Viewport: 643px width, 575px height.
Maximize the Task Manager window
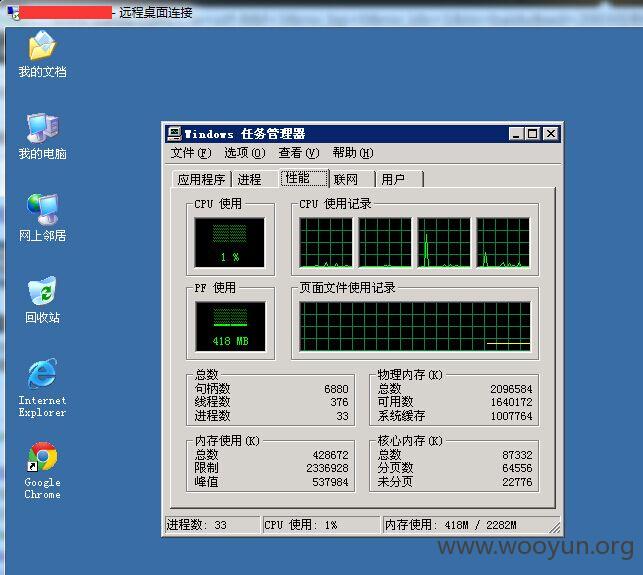tap(532, 134)
